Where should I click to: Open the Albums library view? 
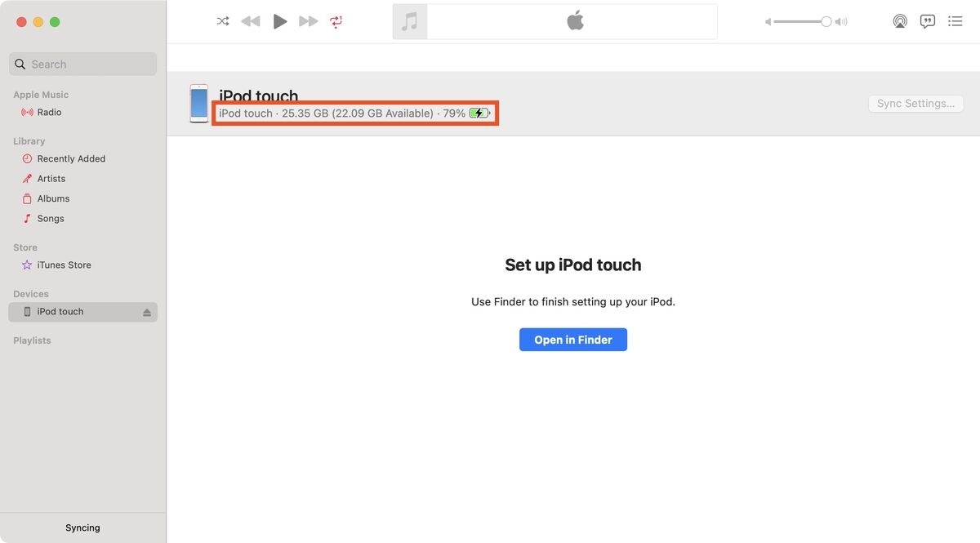[x=53, y=198]
